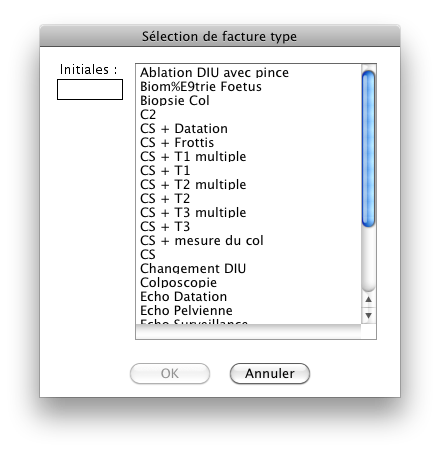The height and width of the screenshot is (452, 440).
Task: Click the blue vertical scrollbar thumb
Action: (x=368, y=149)
